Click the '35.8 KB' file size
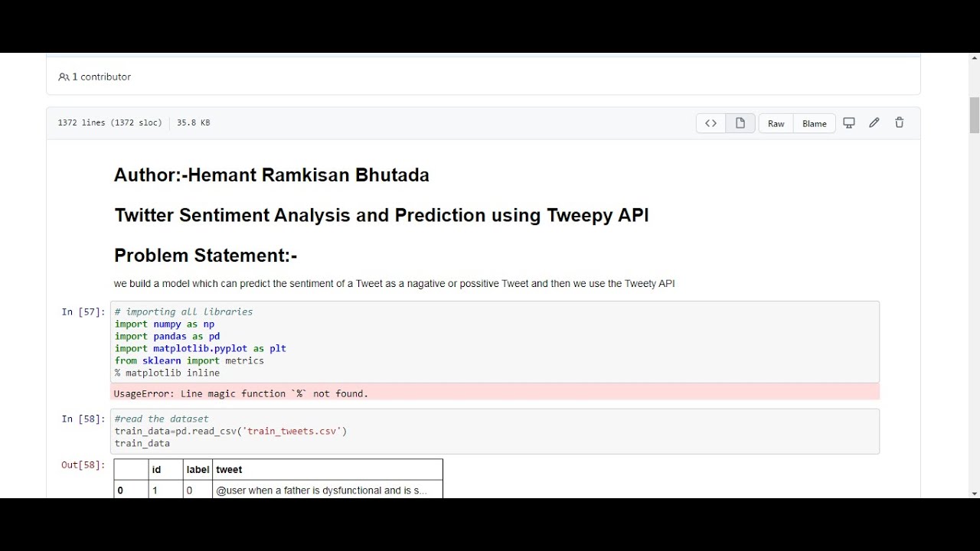 tap(193, 122)
